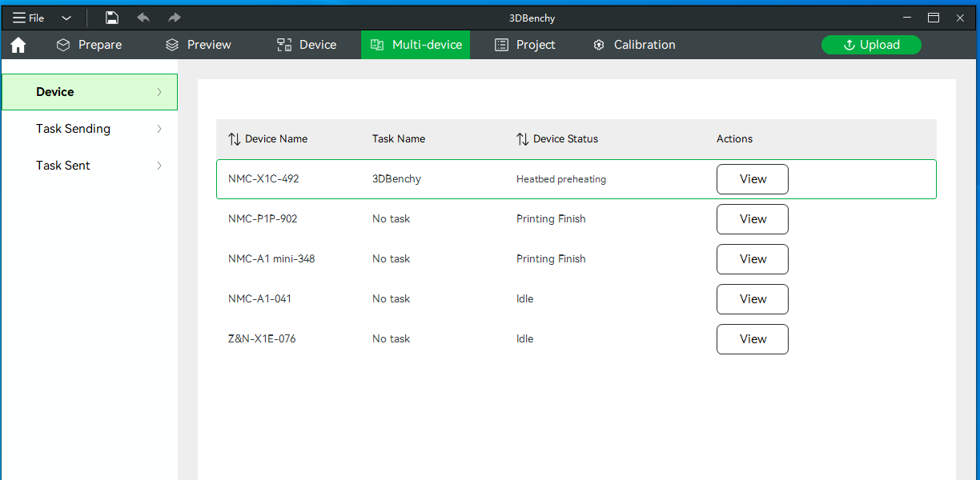980x480 pixels.
Task: Select the NMC-A1-041 device name
Action: pyautogui.click(x=259, y=299)
